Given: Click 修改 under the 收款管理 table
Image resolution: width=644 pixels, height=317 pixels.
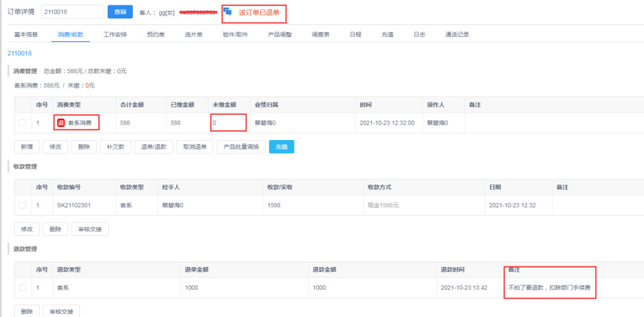Looking at the screenshot, I should click(27, 229).
